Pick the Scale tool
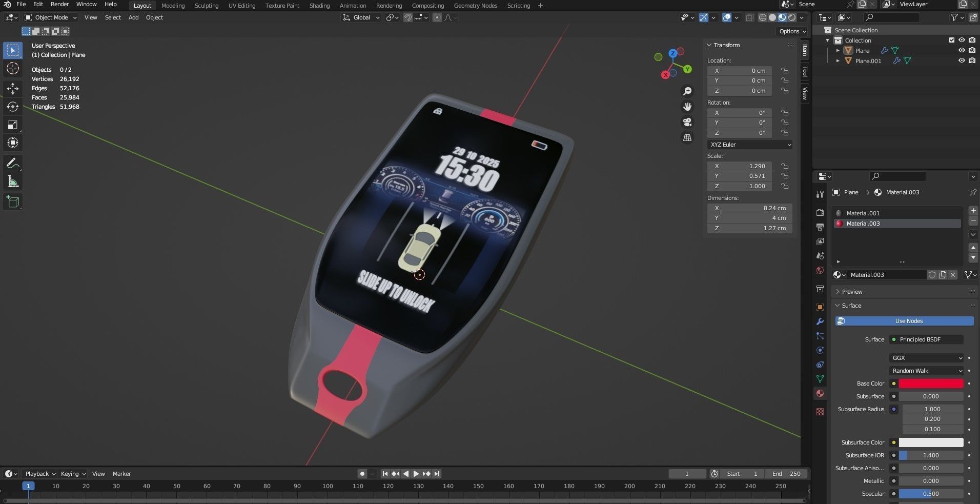 tap(13, 125)
